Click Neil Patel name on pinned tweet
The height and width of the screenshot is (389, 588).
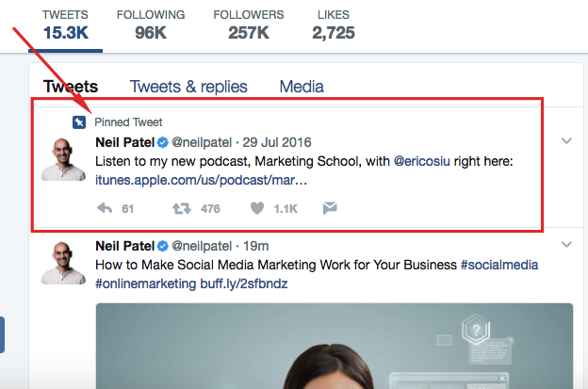click(x=125, y=142)
